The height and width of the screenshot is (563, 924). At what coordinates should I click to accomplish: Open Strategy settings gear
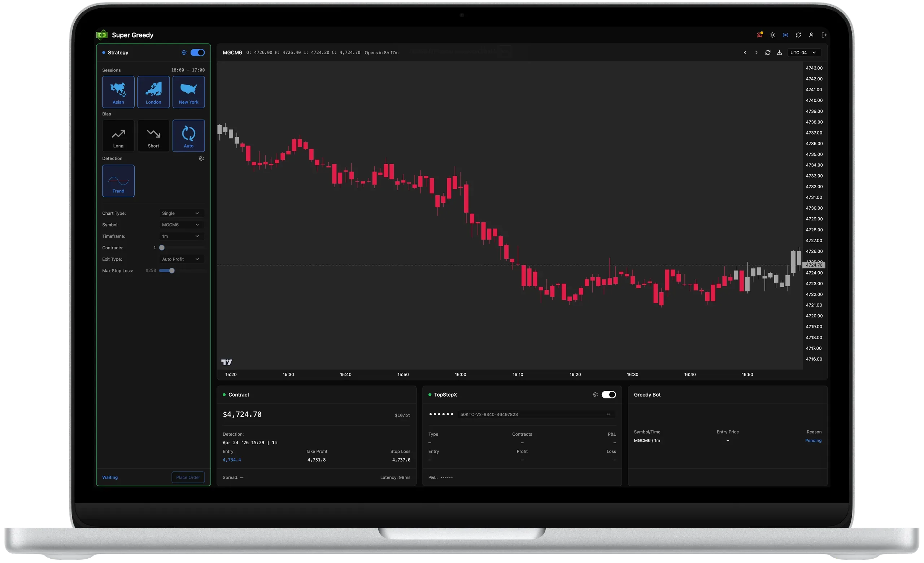(184, 52)
